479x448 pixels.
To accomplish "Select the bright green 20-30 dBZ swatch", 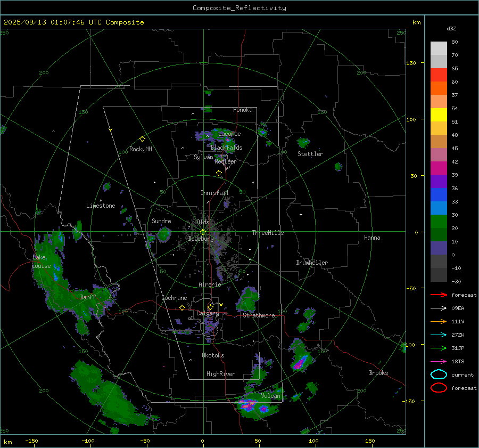I will [439, 221].
